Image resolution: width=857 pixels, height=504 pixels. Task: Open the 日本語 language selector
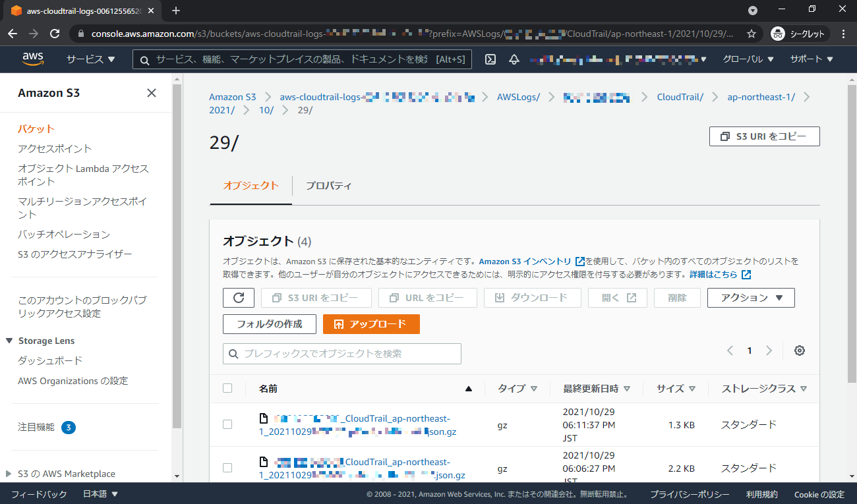click(101, 494)
